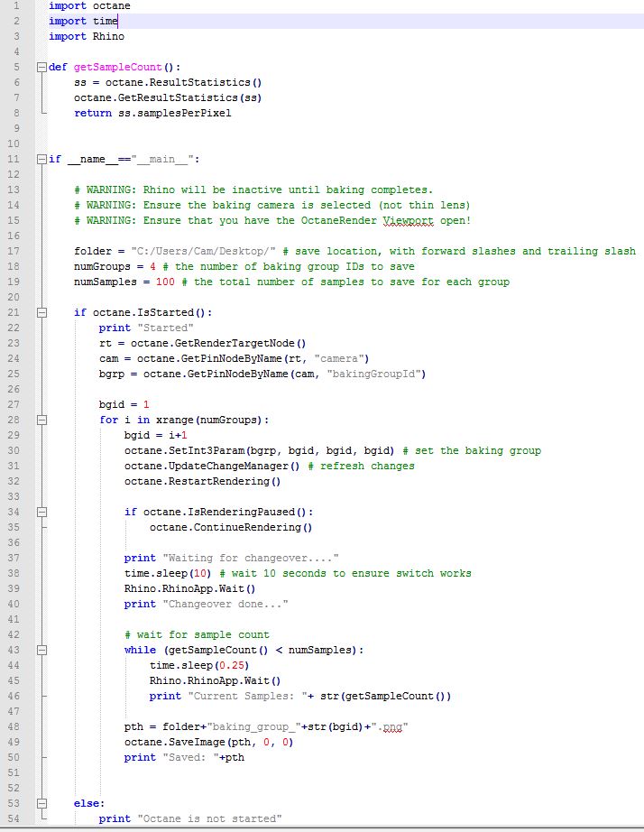644x832 pixels.
Task: Click 'octane.GetRenderTargetNode()' call
Action: pos(218,343)
